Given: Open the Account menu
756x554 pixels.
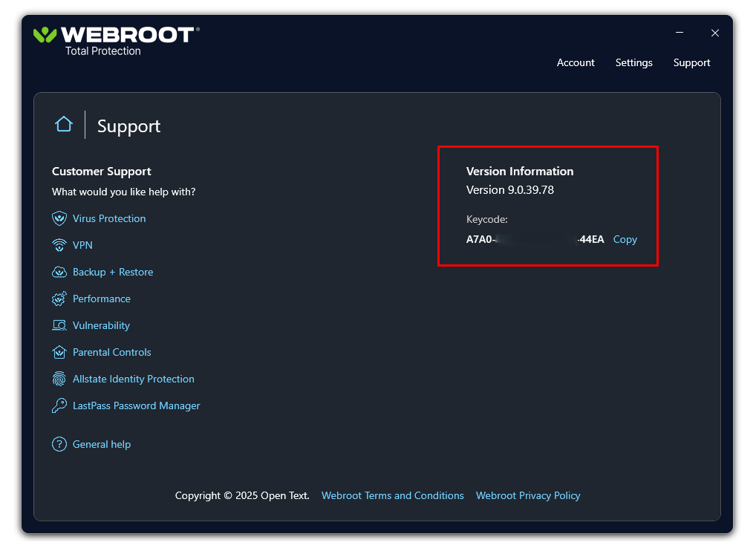Looking at the screenshot, I should pos(576,62).
